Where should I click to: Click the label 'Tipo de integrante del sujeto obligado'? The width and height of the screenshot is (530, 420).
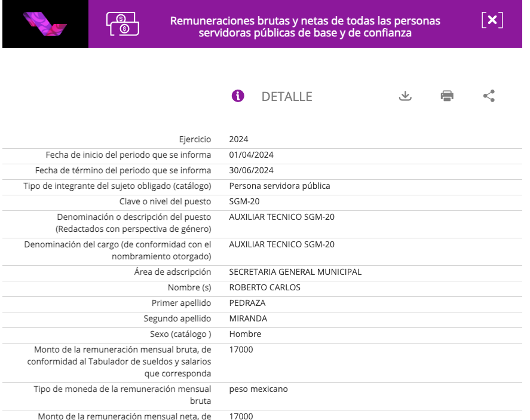click(117, 186)
